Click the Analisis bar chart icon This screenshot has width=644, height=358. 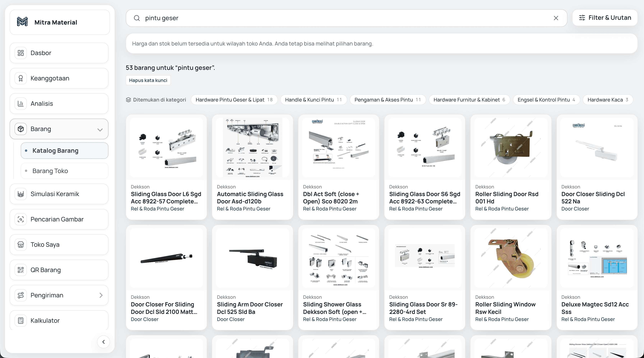click(21, 104)
